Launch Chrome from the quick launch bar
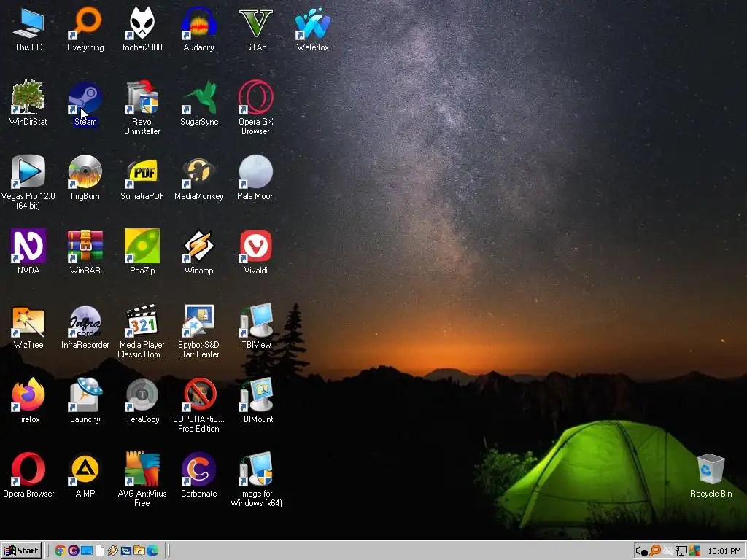The height and width of the screenshot is (560, 747). pos(60,551)
